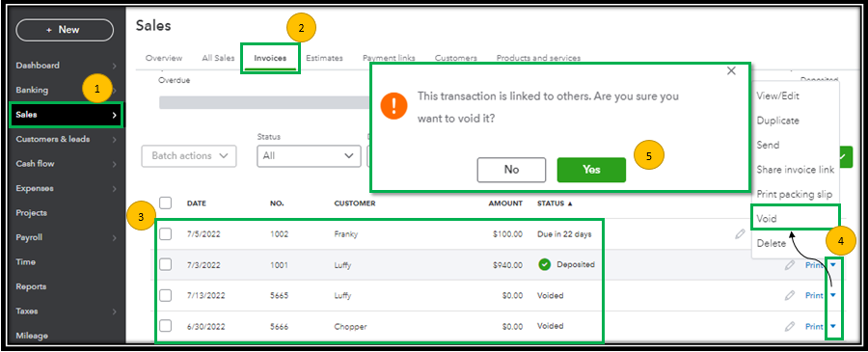The width and height of the screenshot is (868, 352).
Task: Click Print link for Chopper invoice
Action: click(814, 327)
